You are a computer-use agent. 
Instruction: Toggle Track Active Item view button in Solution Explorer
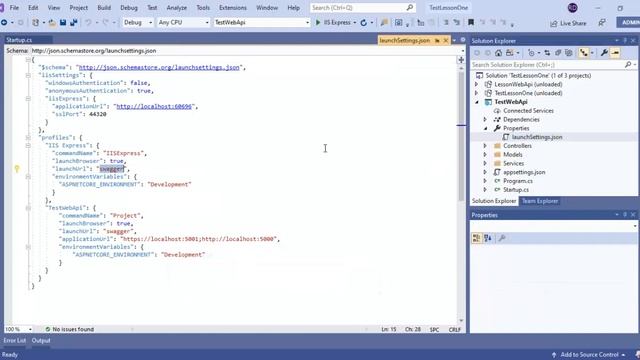coord(584,53)
